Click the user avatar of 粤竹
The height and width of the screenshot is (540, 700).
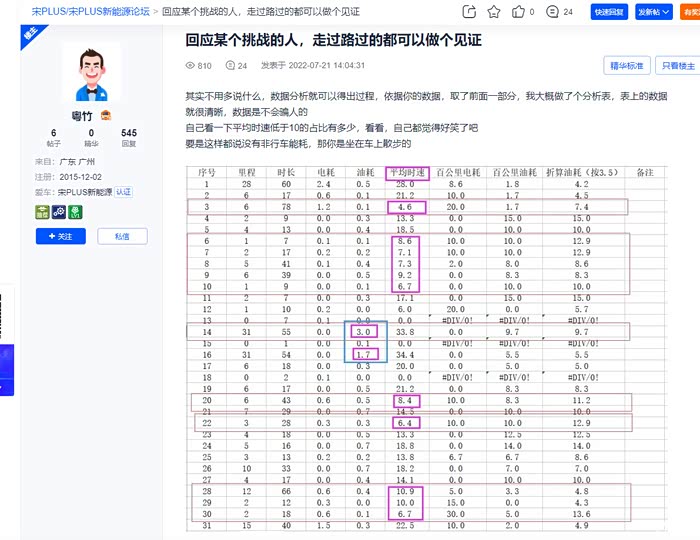(x=92, y=74)
